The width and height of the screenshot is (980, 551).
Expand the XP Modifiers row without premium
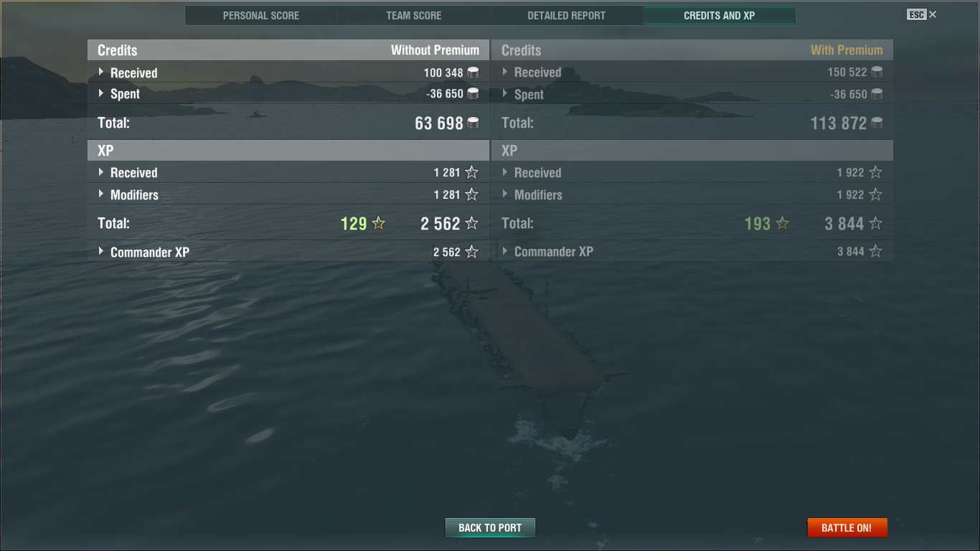click(x=288, y=194)
